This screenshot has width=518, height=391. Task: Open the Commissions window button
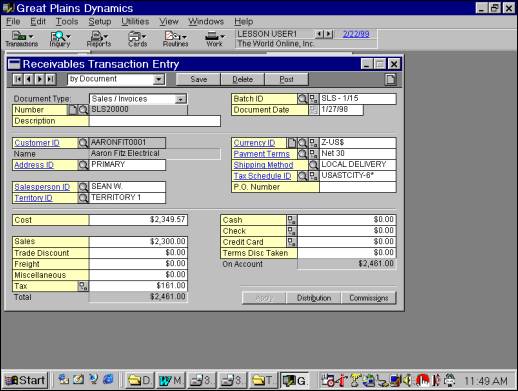coord(369,298)
